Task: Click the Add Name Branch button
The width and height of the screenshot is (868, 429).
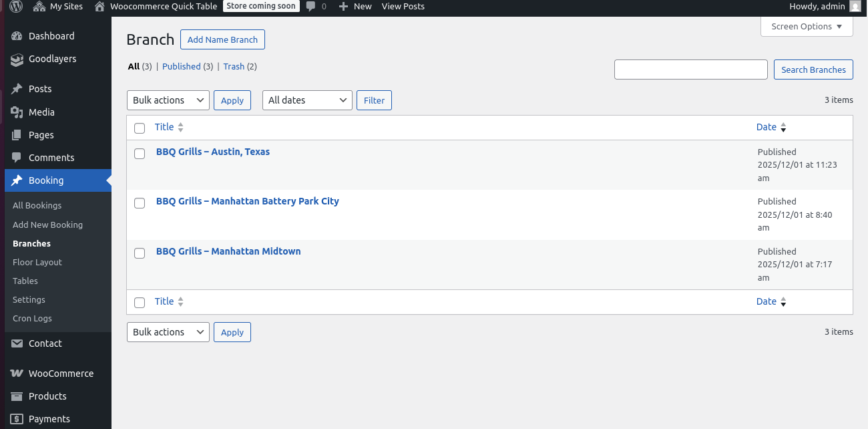Action: coord(222,40)
